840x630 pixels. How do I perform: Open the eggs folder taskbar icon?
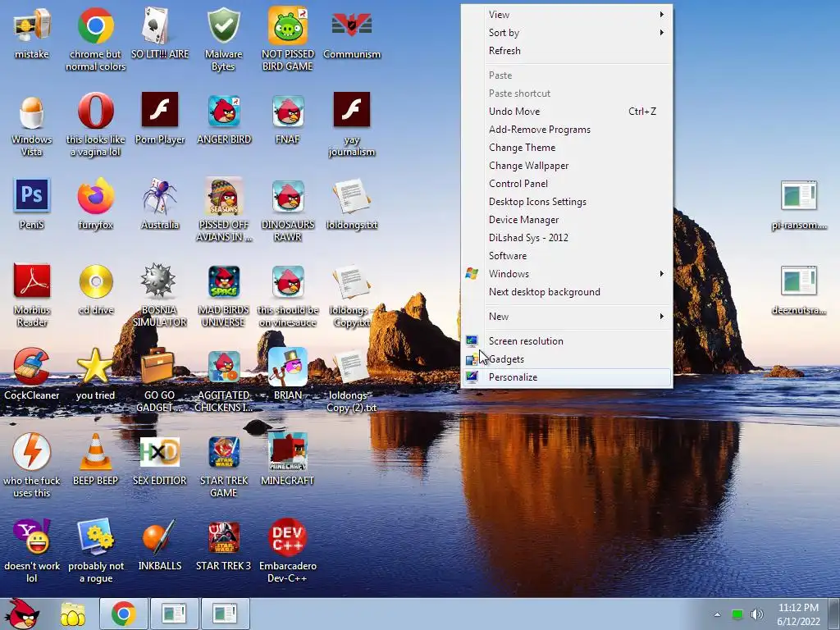click(73, 614)
